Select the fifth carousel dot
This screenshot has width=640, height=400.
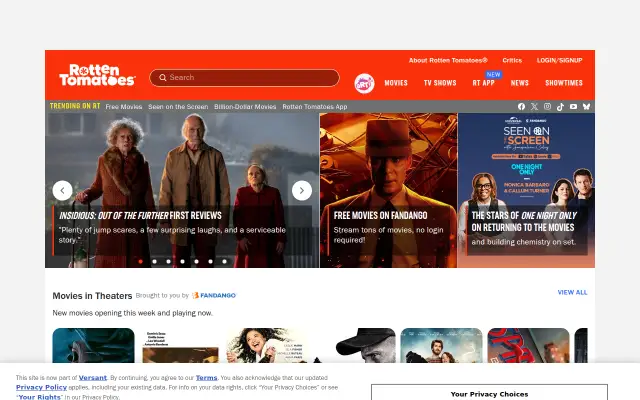point(196,262)
